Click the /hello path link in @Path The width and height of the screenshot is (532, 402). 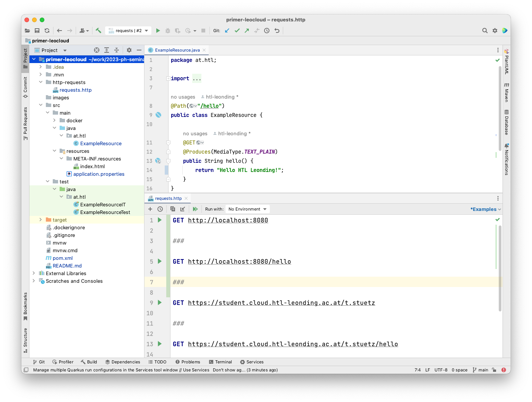point(210,106)
